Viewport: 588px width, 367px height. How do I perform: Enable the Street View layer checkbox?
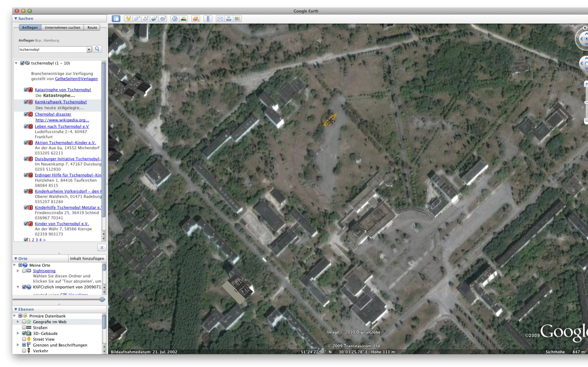24,339
